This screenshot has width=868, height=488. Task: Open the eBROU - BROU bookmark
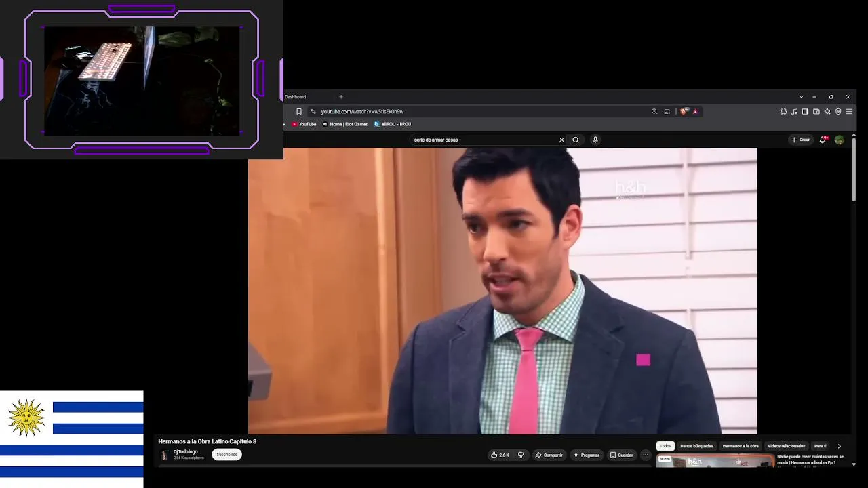point(393,124)
